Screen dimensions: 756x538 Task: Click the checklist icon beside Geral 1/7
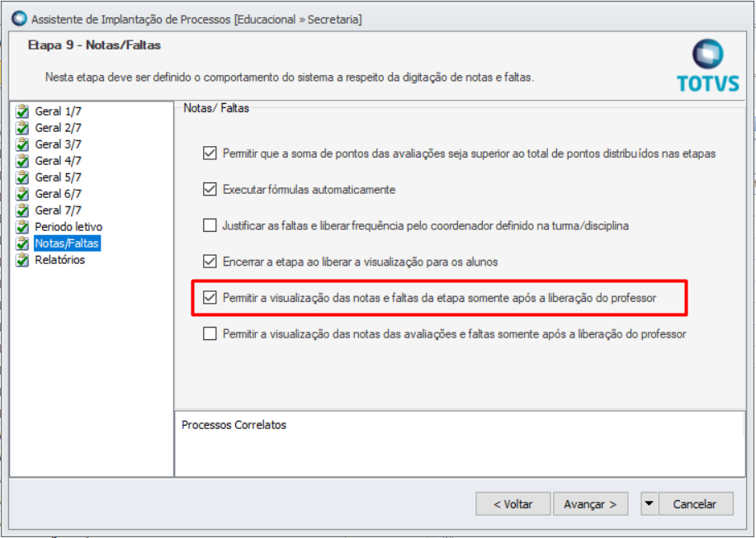(22, 111)
